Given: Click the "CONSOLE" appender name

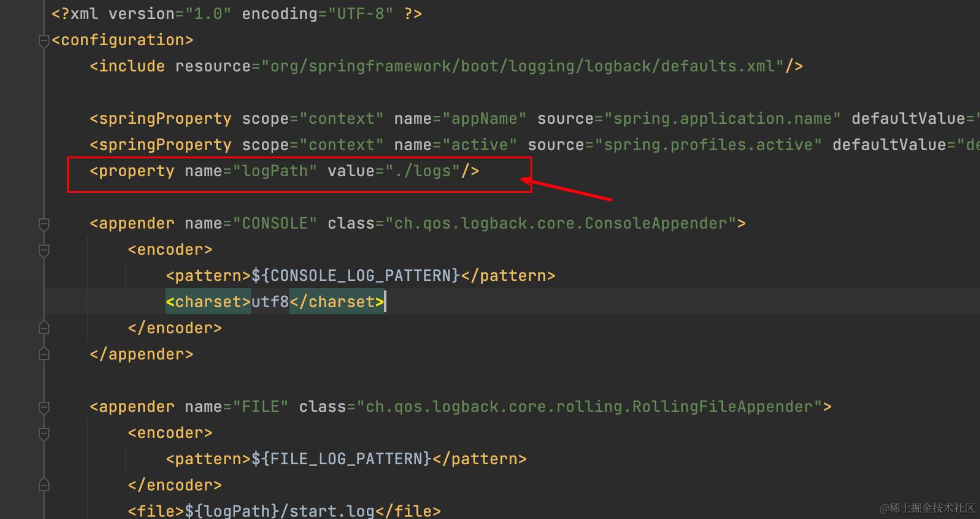Looking at the screenshot, I should [x=274, y=223].
